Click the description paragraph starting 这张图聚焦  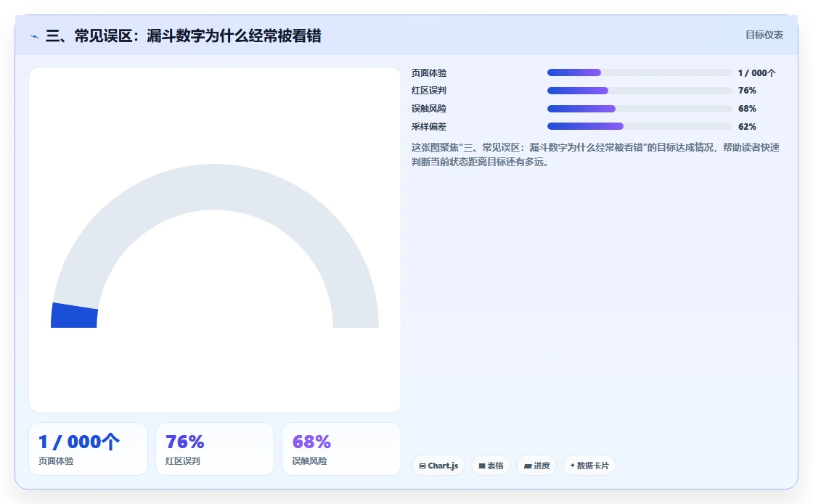click(x=596, y=154)
